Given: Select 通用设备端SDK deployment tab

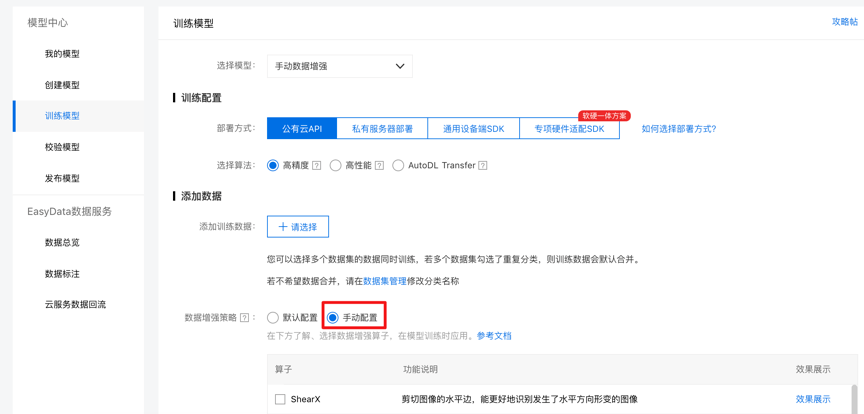Looking at the screenshot, I should (x=474, y=129).
